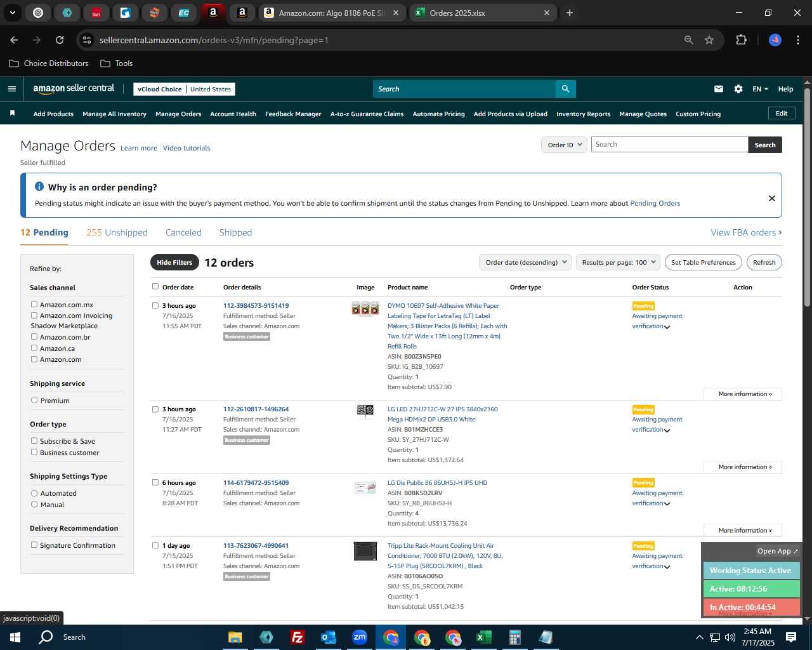Open Outlook from the taskbar
This screenshot has width=812, height=650.
click(x=328, y=637)
